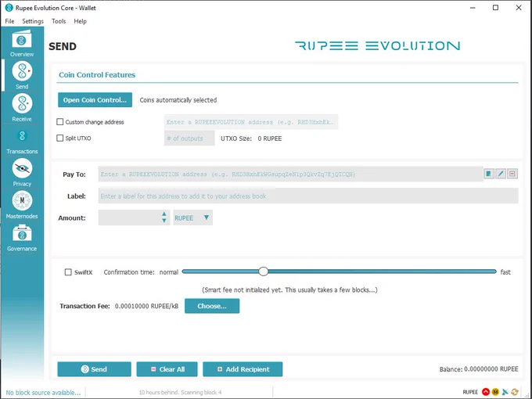Remove this recipient entry with red minus icon
This screenshot has width=532, height=399.
(x=512, y=174)
